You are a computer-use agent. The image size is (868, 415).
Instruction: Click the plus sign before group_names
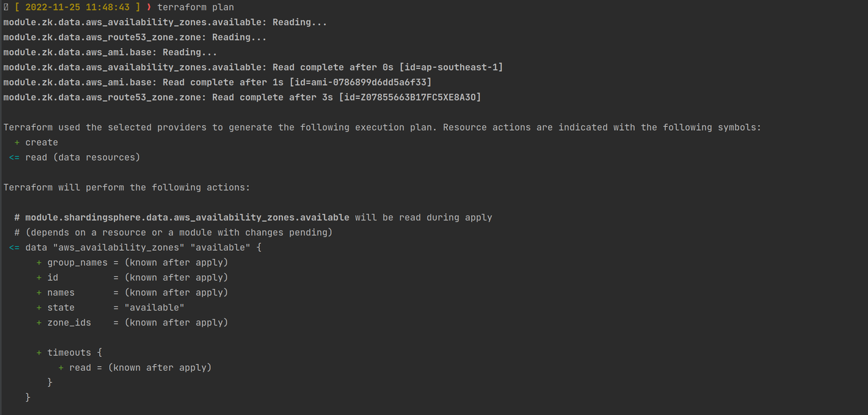[39, 262]
